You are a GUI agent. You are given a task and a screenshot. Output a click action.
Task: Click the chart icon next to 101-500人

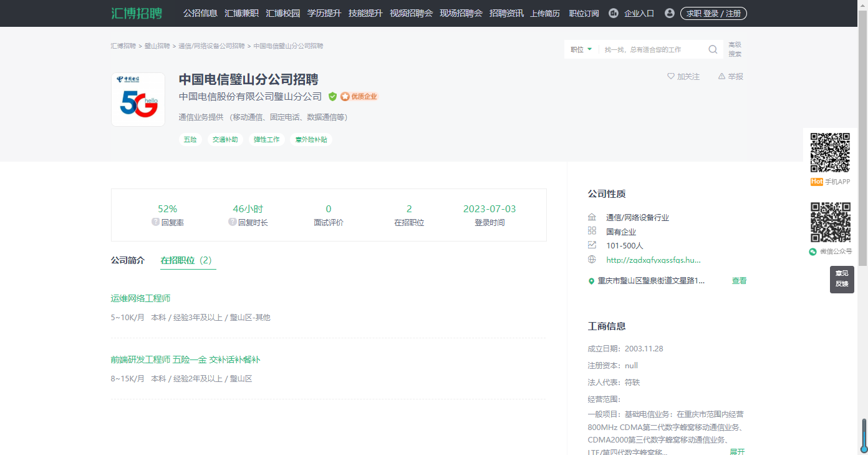pyautogui.click(x=592, y=245)
